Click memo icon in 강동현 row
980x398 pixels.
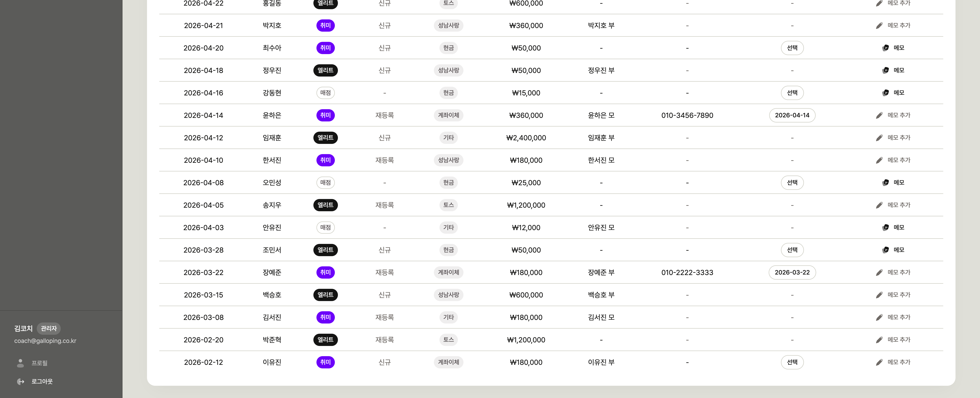(886, 93)
